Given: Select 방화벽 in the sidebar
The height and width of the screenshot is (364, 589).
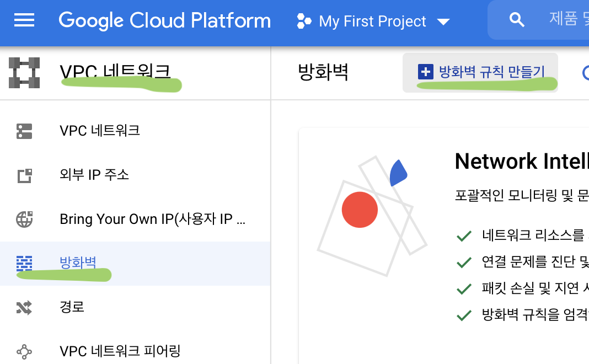Looking at the screenshot, I should (135, 263).
